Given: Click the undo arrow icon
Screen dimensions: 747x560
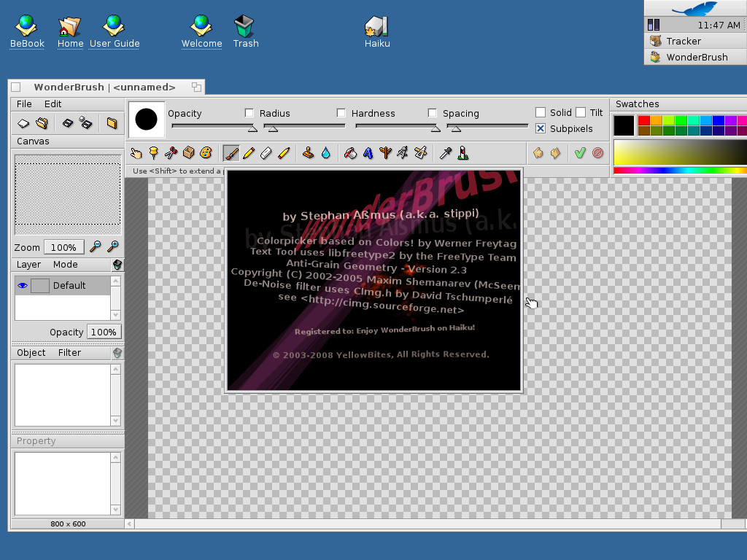Looking at the screenshot, I should coord(538,153).
